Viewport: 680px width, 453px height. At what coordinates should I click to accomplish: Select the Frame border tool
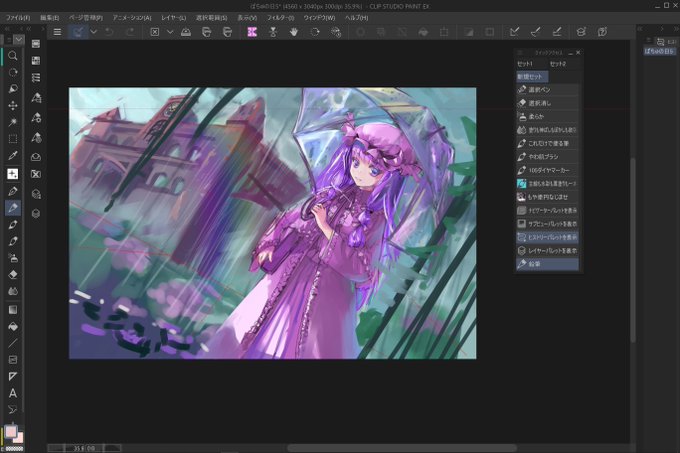pyautogui.click(x=13, y=360)
